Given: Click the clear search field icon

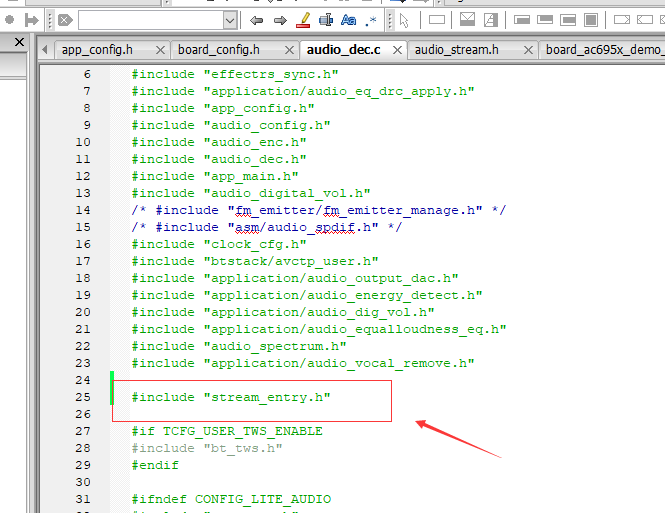Looking at the screenshot, I should tap(65, 20).
